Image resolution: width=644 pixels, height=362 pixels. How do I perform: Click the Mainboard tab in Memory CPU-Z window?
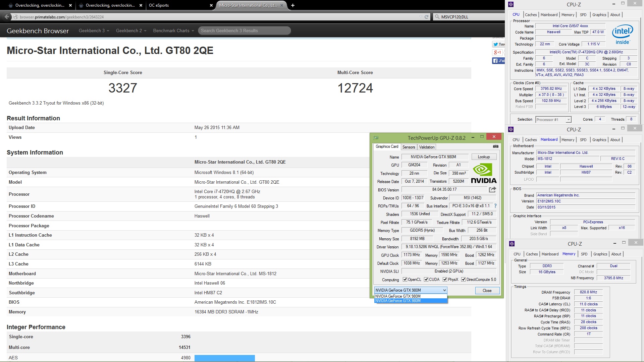click(x=550, y=254)
